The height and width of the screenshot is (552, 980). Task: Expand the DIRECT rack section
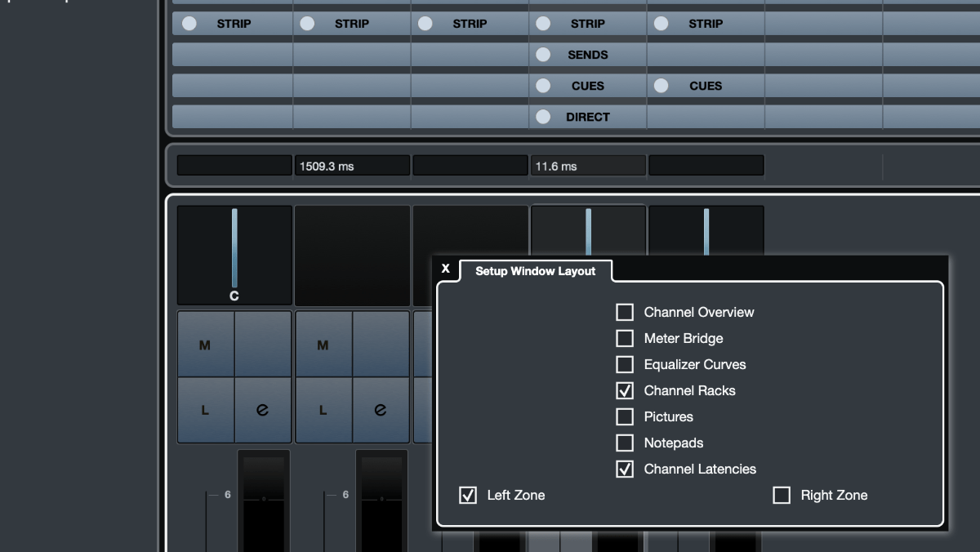point(588,117)
